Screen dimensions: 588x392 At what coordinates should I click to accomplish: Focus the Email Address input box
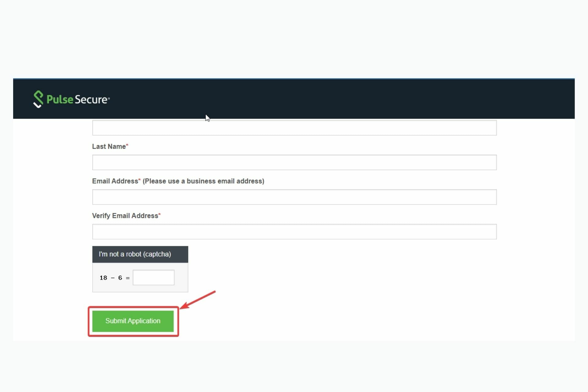click(x=294, y=197)
